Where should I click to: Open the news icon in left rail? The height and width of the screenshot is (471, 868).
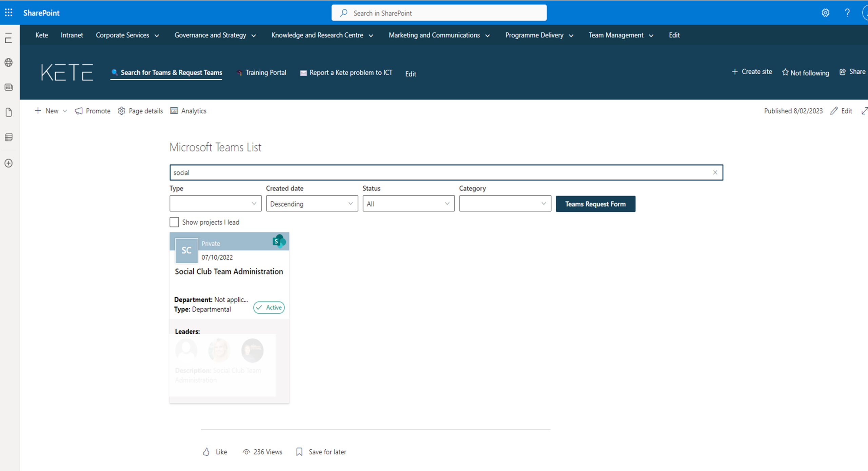[9, 88]
